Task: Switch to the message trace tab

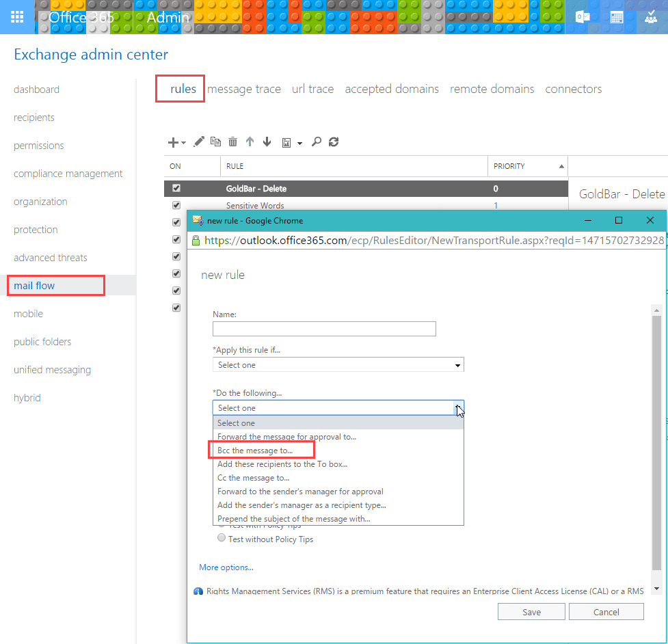Action: click(x=244, y=89)
